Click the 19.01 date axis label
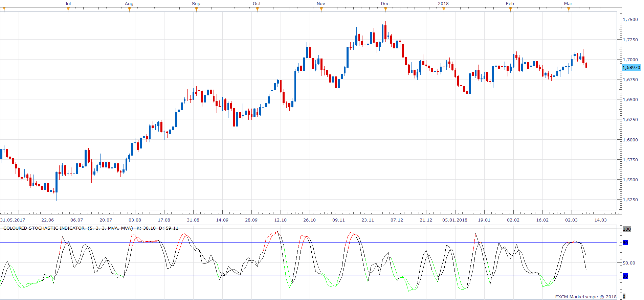The height and width of the screenshot is (300, 644). (484, 220)
